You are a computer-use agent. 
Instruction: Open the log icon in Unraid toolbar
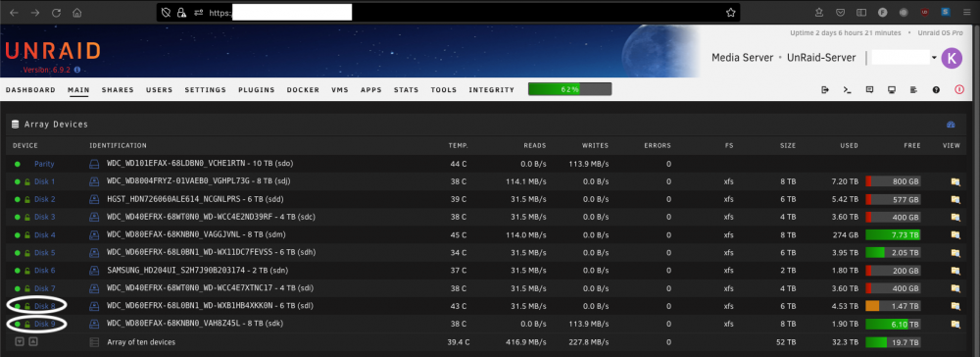coord(913,90)
